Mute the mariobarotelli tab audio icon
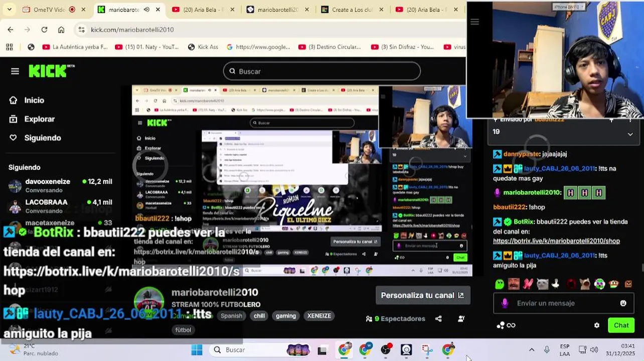This screenshot has height=361, width=644. pyautogui.click(x=146, y=10)
